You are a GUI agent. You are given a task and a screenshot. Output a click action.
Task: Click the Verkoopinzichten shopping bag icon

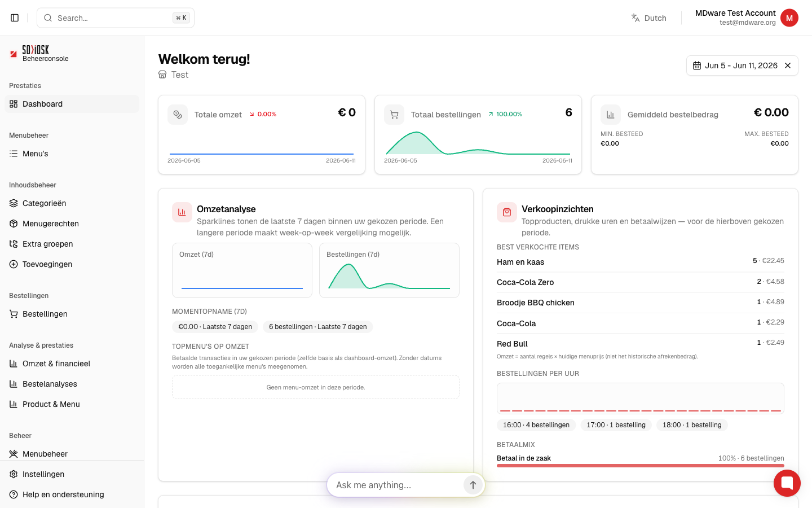507,212
